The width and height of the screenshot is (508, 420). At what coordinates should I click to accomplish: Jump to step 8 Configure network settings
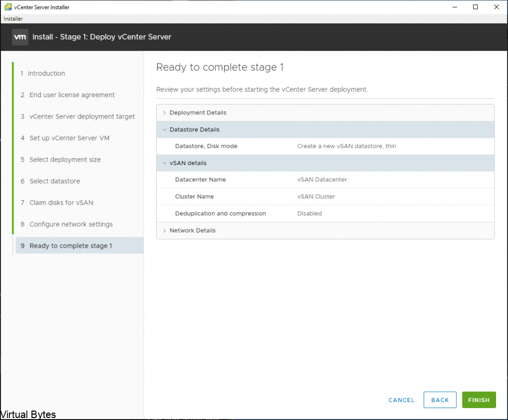tap(66, 224)
